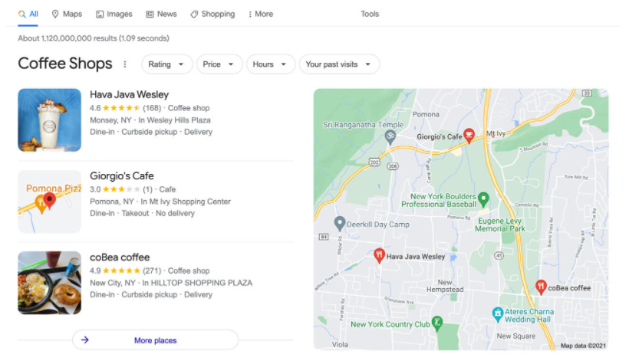Open the More search menu
Screen dimensions: 629x364
tap(260, 14)
